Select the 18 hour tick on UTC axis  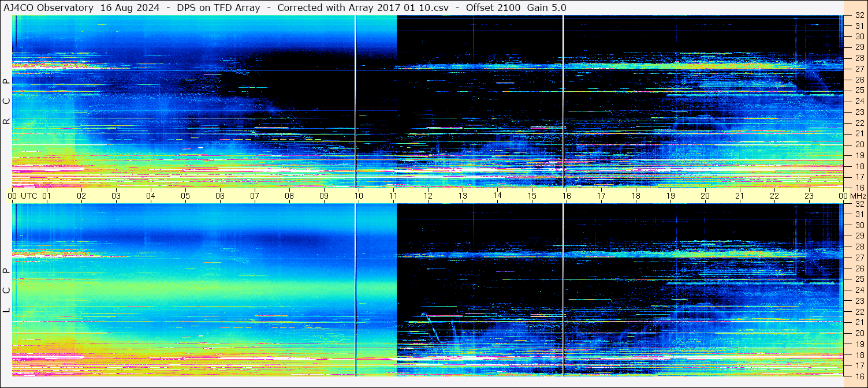click(636, 196)
